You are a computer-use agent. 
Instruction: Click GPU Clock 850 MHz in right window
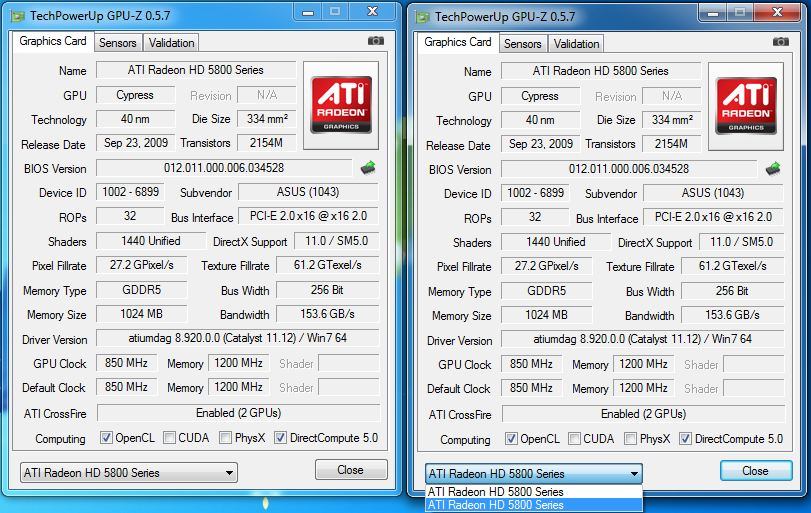pyautogui.click(x=531, y=364)
